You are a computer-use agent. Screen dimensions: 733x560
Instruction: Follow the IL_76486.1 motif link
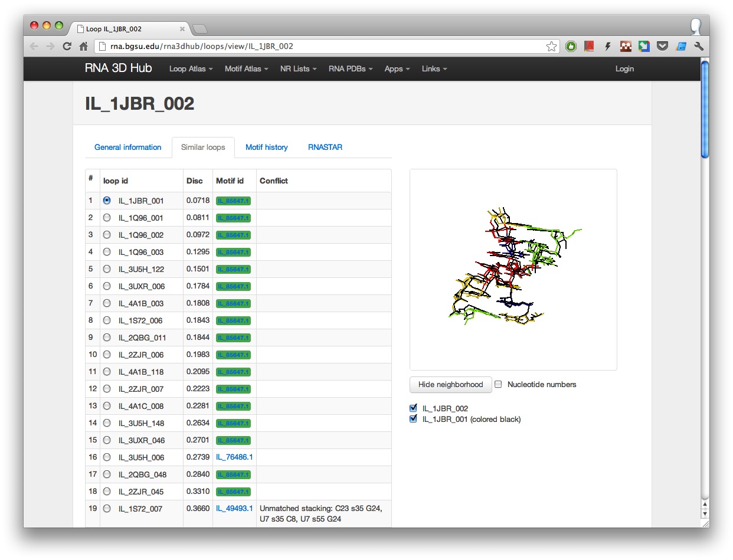(x=234, y=457)
